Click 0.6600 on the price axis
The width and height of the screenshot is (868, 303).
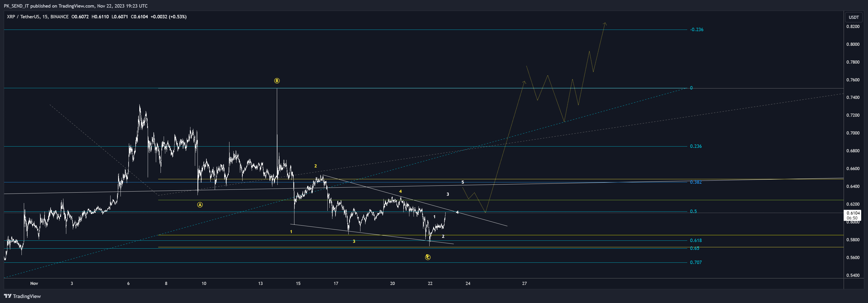point(853,169)
